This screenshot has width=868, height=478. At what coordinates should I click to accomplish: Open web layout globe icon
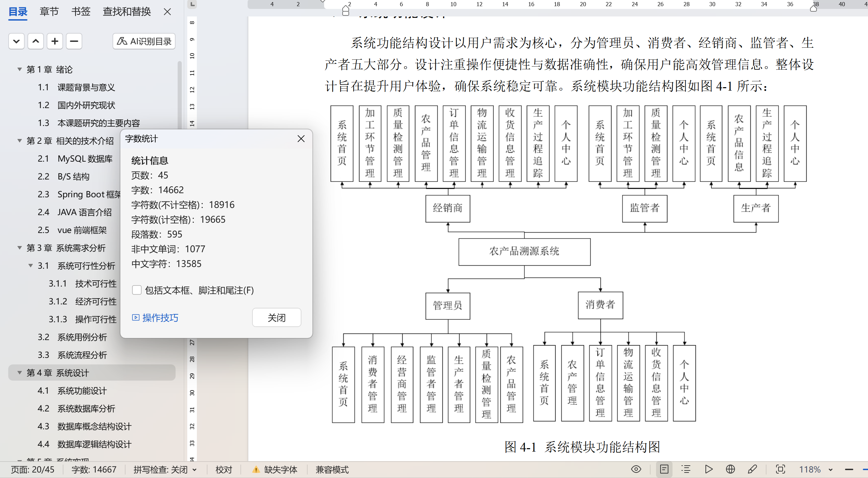point(730,469)
